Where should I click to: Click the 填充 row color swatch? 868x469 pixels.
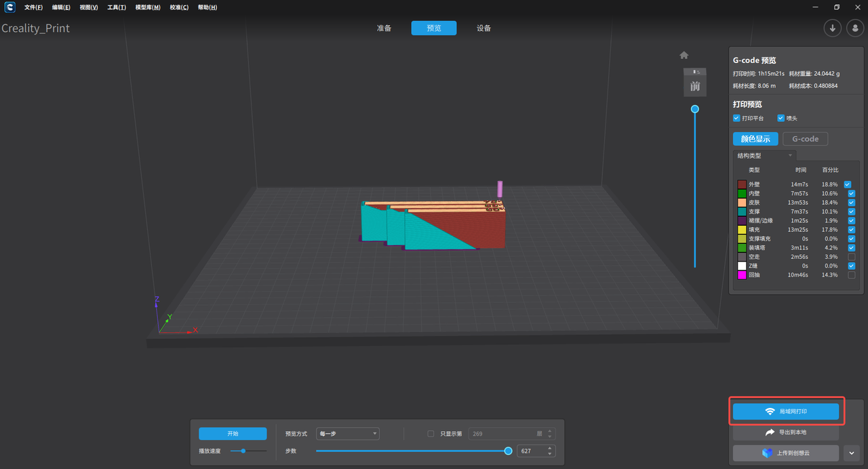742,230
